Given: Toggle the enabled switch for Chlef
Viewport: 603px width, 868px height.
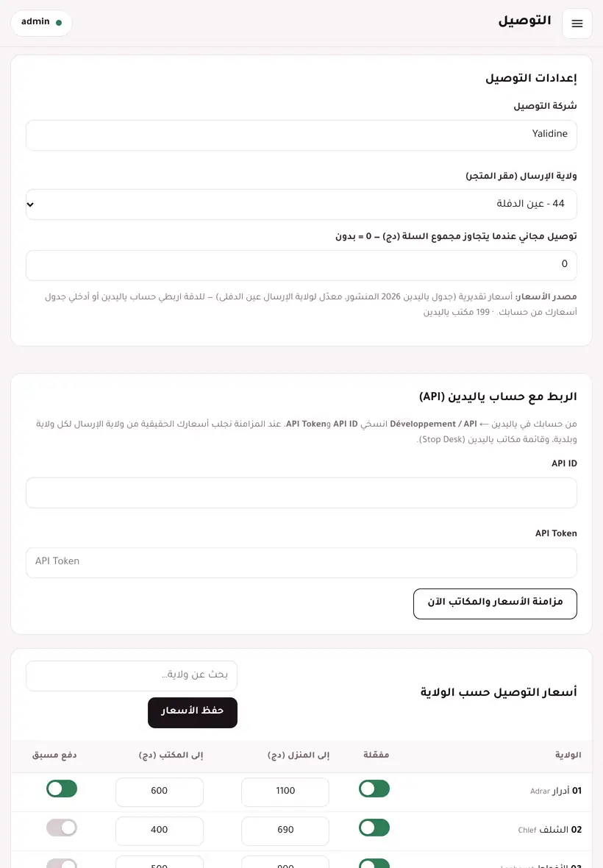Looking at the screenshot, I should (x=374, y=828).
